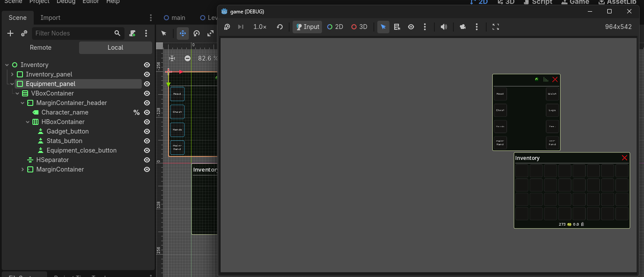Activate the Scale Mode tool
Image resolution: width=644 pixels, height=277 pixels.
coord(210,33)
